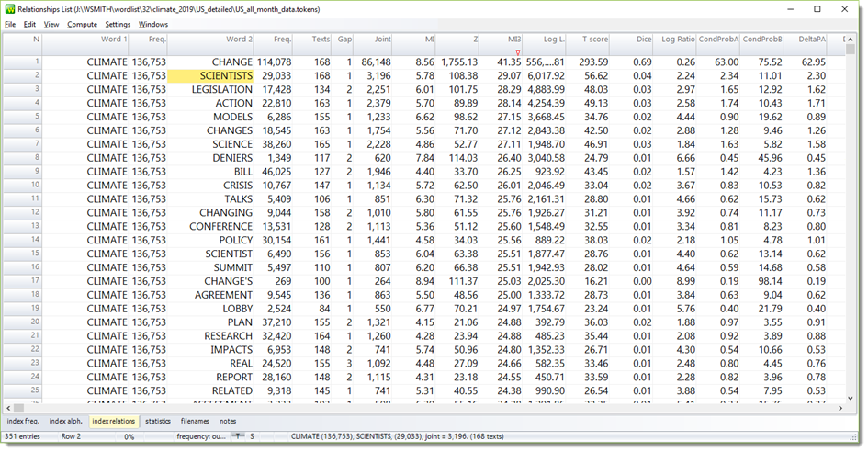
Task: Open the View menu
Action: click(51, 25)
